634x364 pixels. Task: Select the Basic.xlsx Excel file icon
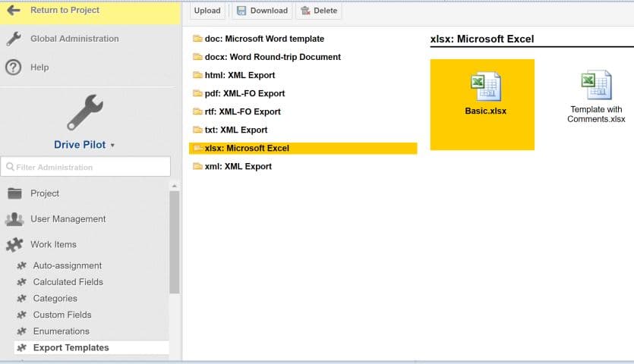pyautogui.click(x=485, y=86)
